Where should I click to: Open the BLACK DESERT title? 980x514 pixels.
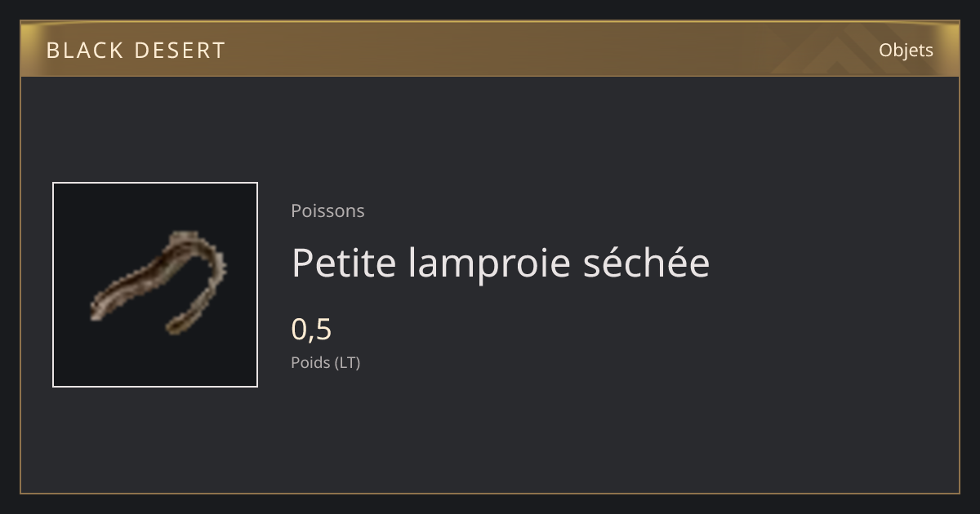tap(136, 51)
